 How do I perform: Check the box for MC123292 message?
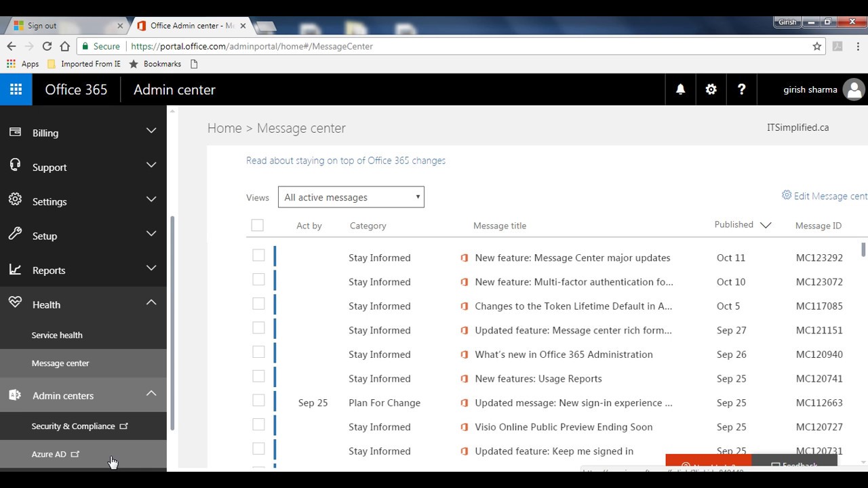coord(258,255)
